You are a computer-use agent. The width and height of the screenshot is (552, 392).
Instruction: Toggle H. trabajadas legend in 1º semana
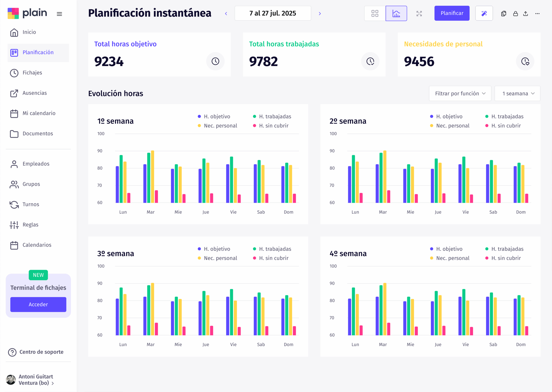pyautogui.click(x=272, y=116)
